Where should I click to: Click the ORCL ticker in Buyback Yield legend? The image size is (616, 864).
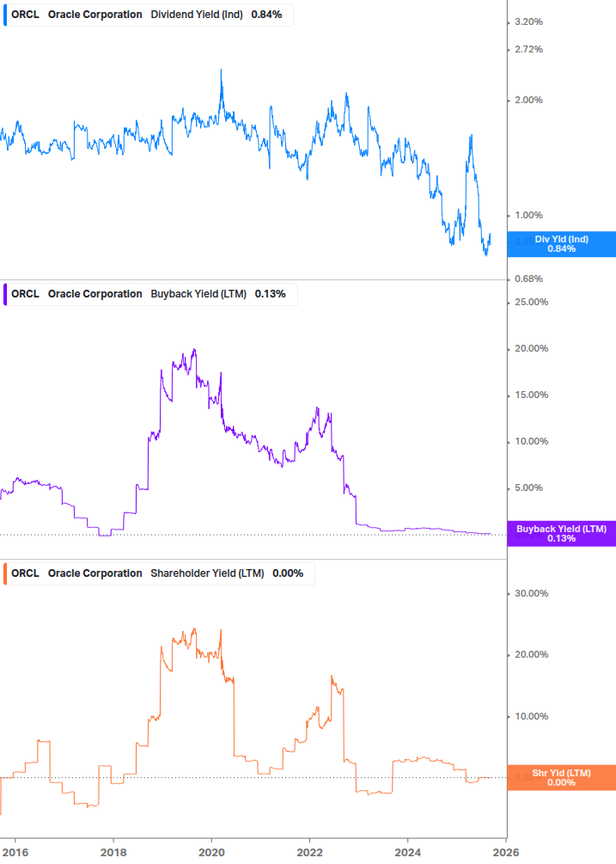[25, 294]
